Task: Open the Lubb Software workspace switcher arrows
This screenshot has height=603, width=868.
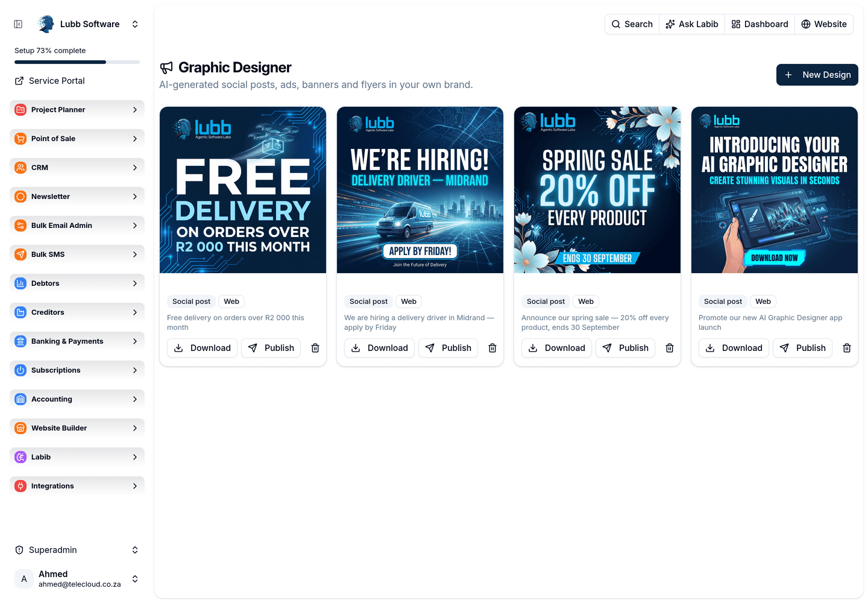Action: point(135,24)
